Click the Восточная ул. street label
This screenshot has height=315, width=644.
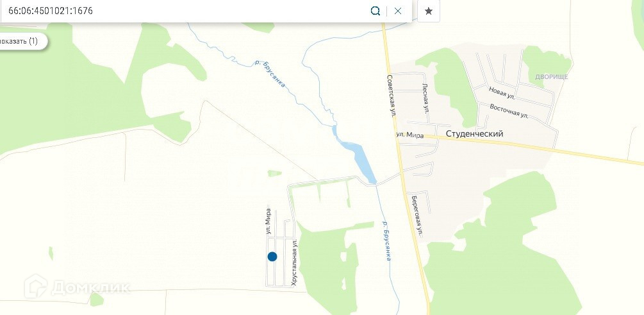pos(509,111)
